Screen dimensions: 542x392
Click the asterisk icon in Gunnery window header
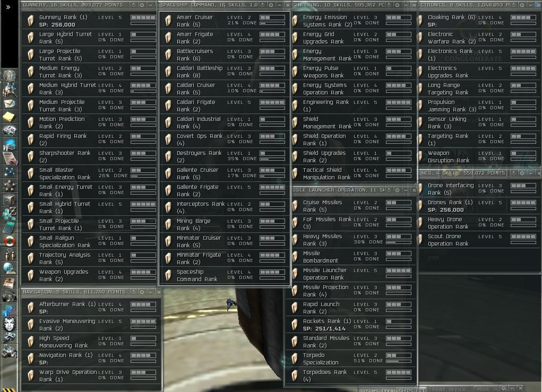coord(133,5)
